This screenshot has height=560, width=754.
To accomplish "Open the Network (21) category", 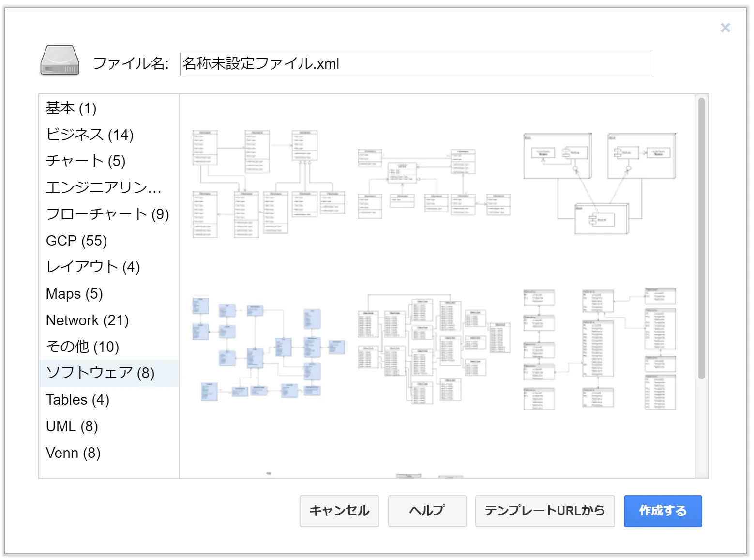I will pyautogui.click(x=108, y=320).
